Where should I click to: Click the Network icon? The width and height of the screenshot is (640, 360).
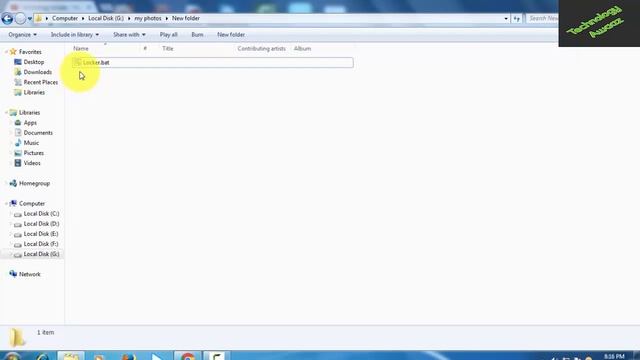point(13,274)
